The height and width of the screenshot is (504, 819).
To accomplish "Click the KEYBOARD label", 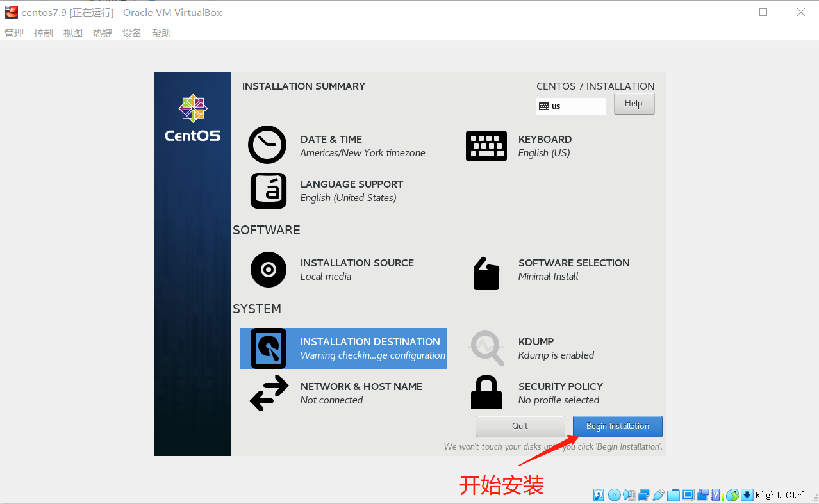I will coord(545,140).
